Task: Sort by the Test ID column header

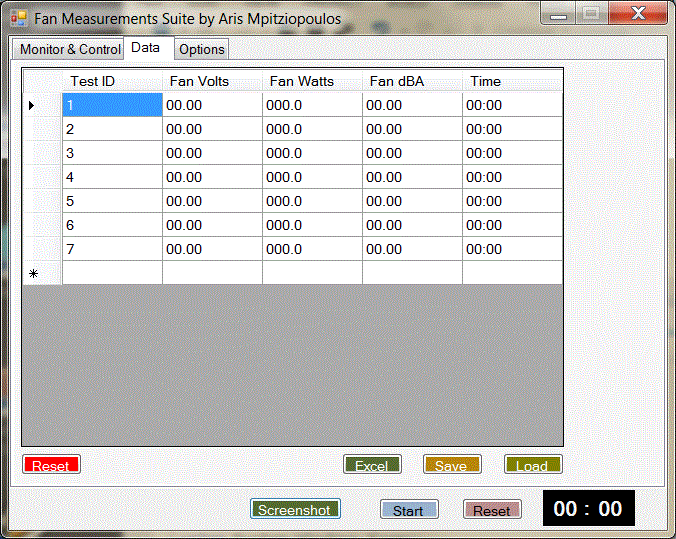Action: [x=112, y=81]
